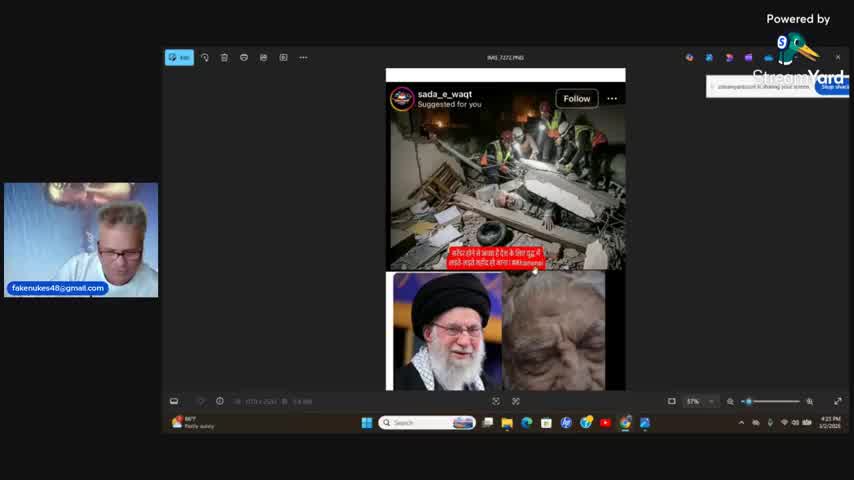Click the sada_e_waqt profile avatar
The image size is (854, 480).
pyautogui.click(x=402, y=98)
